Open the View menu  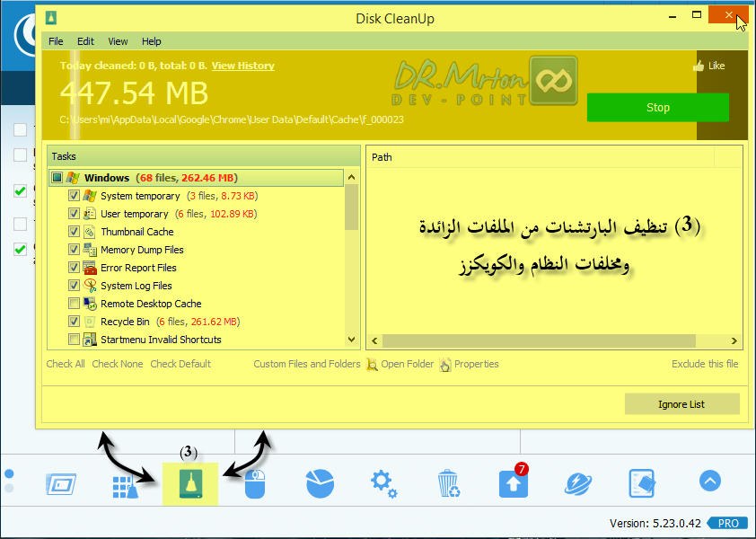(x=119, y=41)
